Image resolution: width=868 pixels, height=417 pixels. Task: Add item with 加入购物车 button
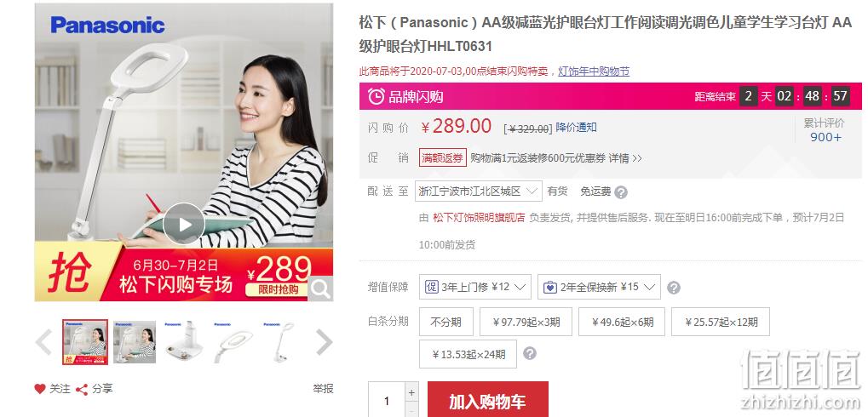488,401
